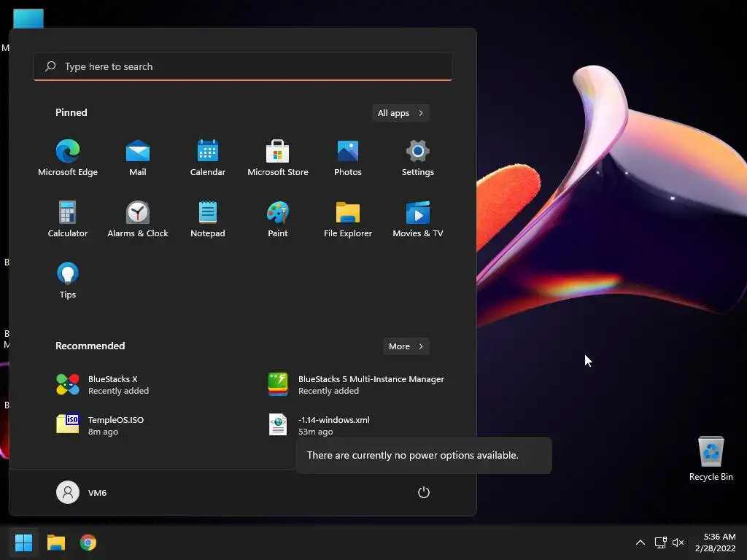Viewport: 747px width, 560px height.
Task: Open Microsoft Store
Action: click(278, 158)
